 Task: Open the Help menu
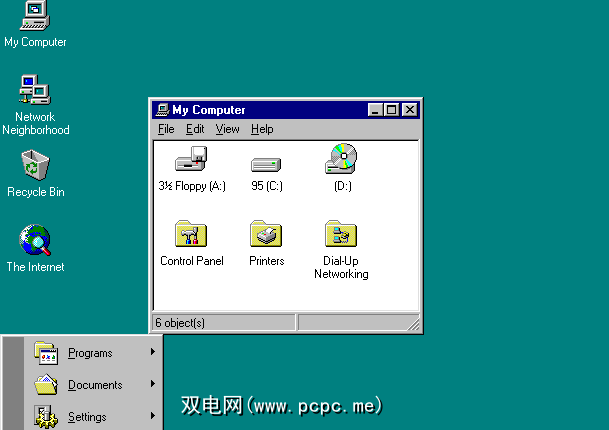click(262, 129)
